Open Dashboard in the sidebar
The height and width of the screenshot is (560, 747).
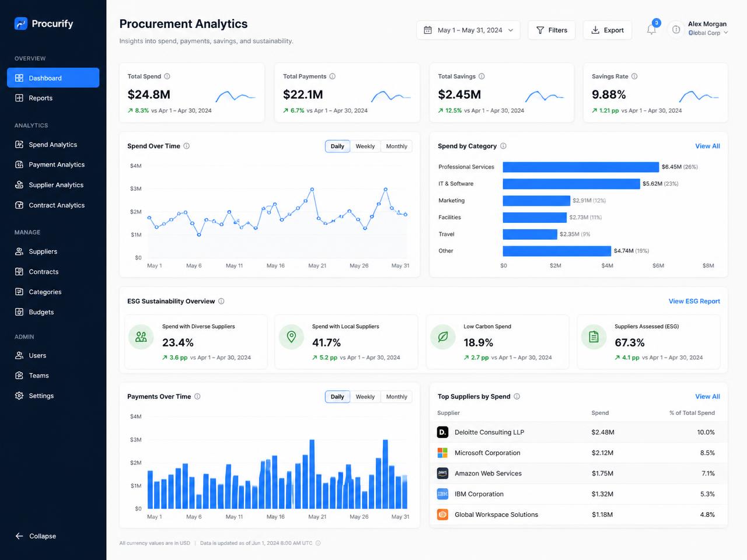coord(53,78)
